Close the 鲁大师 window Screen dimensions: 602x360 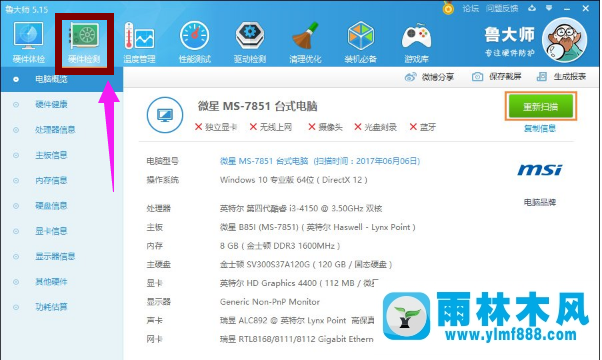tap(585, 8)
